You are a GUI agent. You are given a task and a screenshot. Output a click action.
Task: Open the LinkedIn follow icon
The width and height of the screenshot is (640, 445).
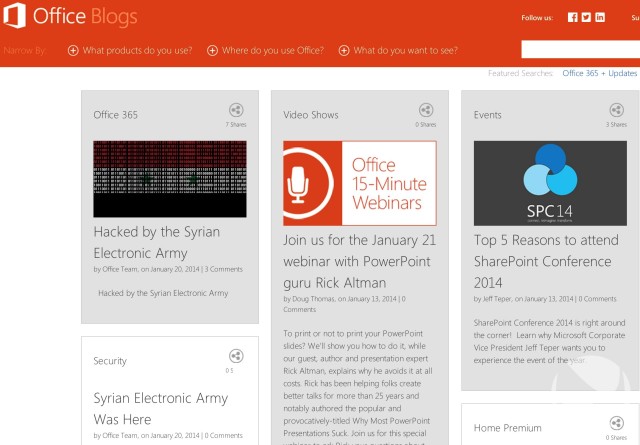tap(600, 17)
